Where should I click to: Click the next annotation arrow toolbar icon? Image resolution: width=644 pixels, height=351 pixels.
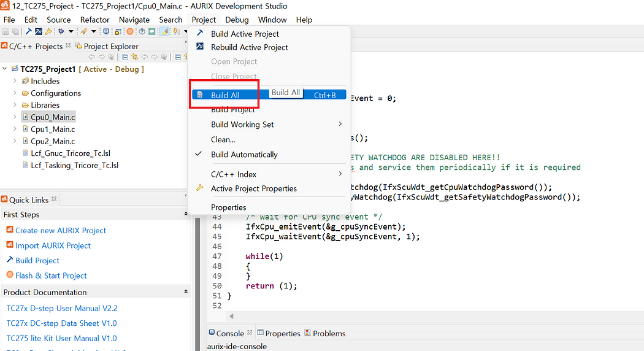(x=176, y=31)
